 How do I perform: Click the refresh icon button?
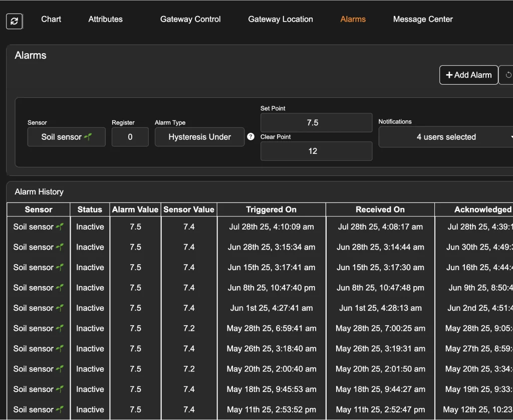click(14, 21)
